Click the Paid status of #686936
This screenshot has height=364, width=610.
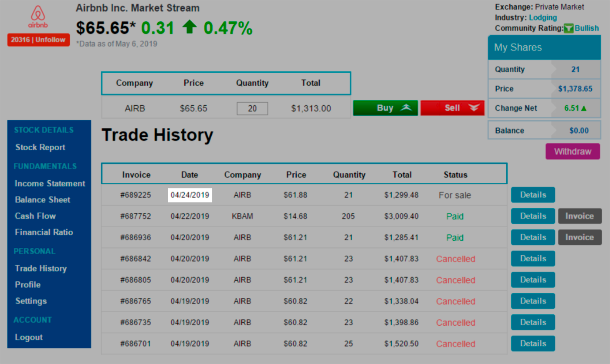click(x=455, y=238)
